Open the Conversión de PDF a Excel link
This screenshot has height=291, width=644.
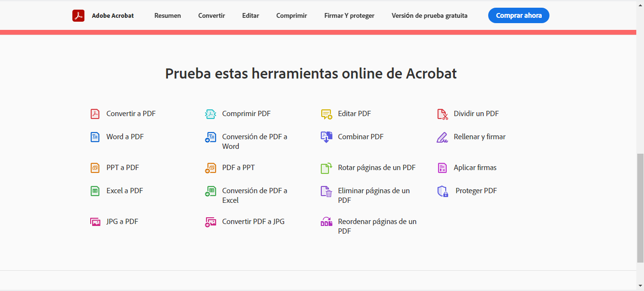(255, 196)
